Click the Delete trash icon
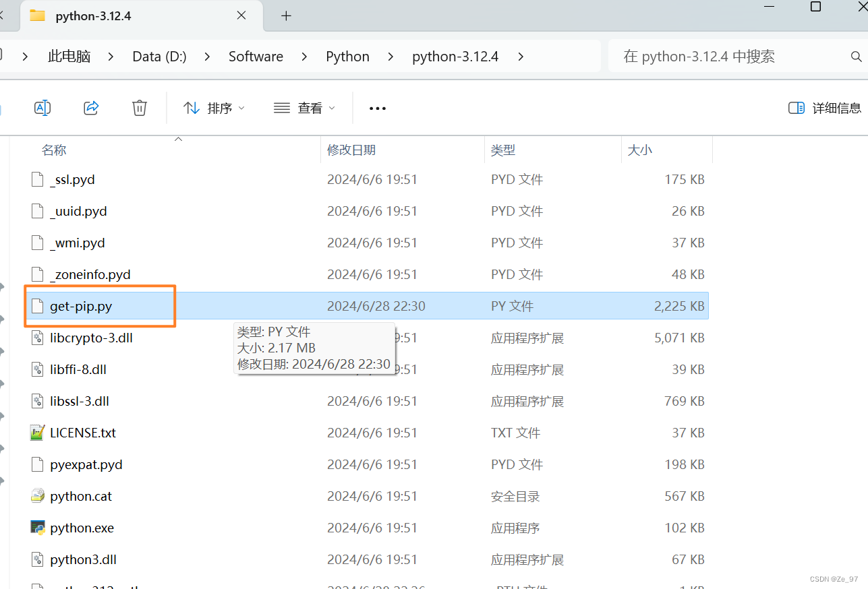 tap(140, 108)
